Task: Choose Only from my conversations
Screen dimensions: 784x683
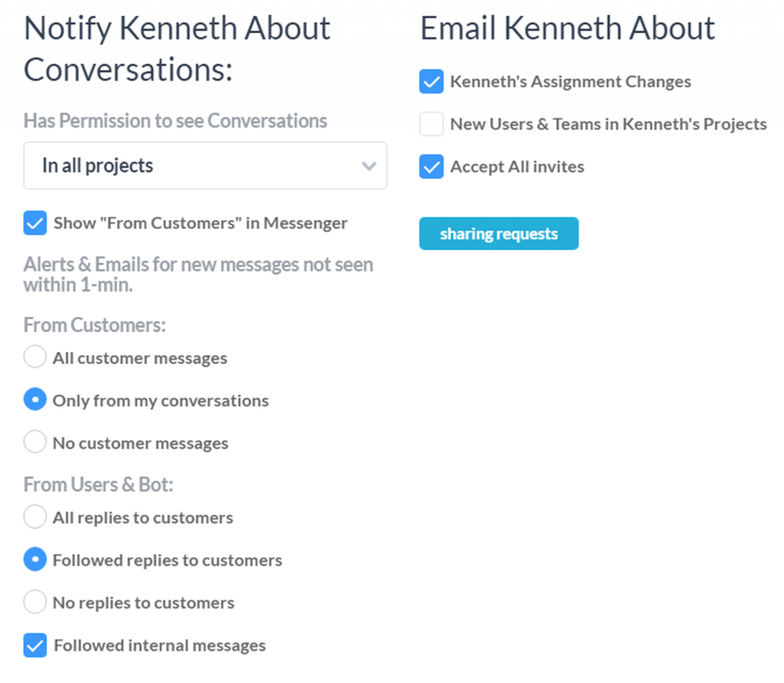Action: click(35, 400)
